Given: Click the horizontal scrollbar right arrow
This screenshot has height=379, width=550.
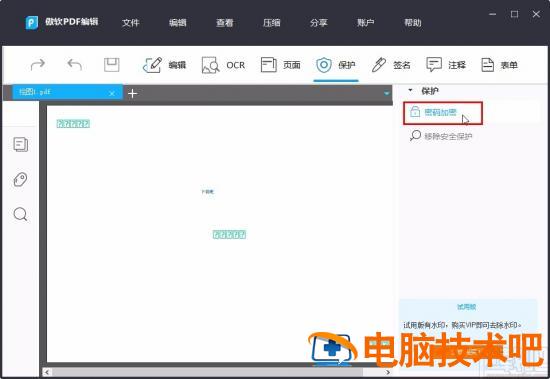Looking at the screenshot, I should pyautogui.click(x=388, y=372).
